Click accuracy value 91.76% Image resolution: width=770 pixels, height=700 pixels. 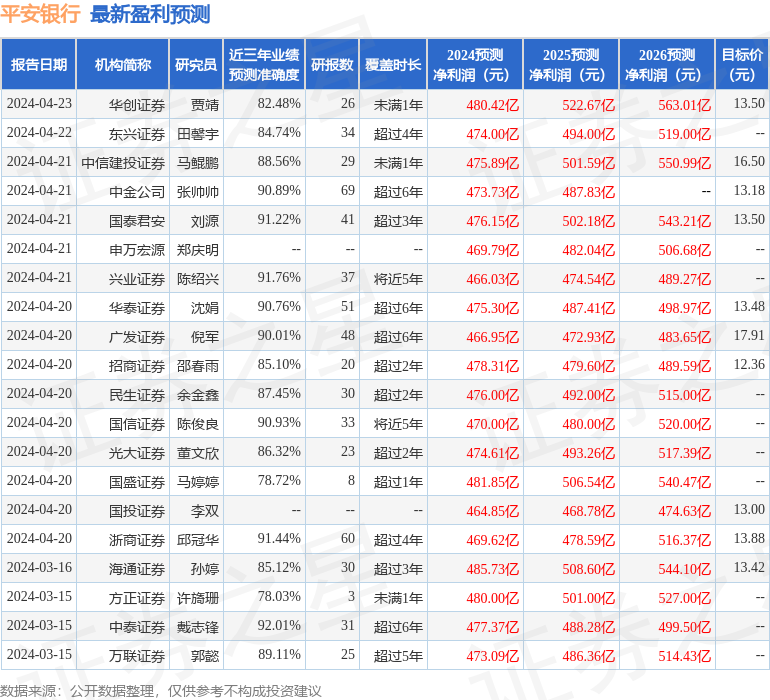pyautogui.click(x=279, y=278)
